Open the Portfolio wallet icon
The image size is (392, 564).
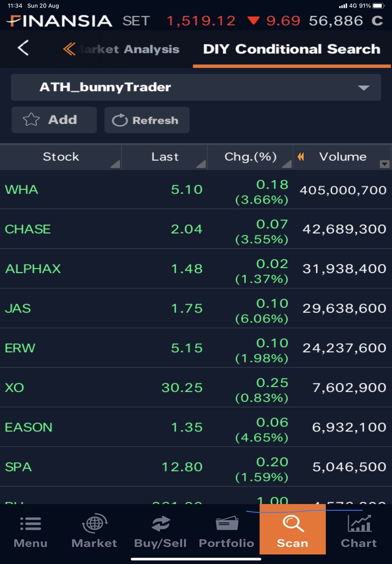click(227, 524)
